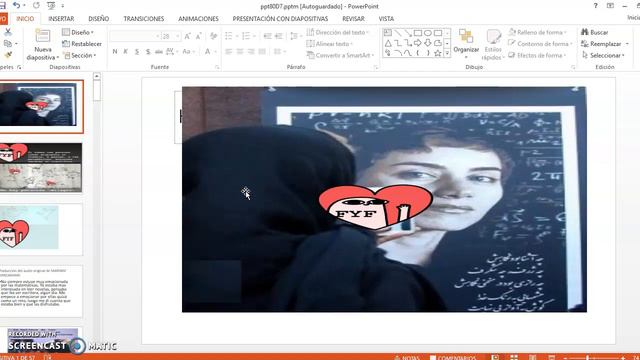Click Dirección del texto button
Image resolution: width=640 pixels, height=360 pixels.
337,32
